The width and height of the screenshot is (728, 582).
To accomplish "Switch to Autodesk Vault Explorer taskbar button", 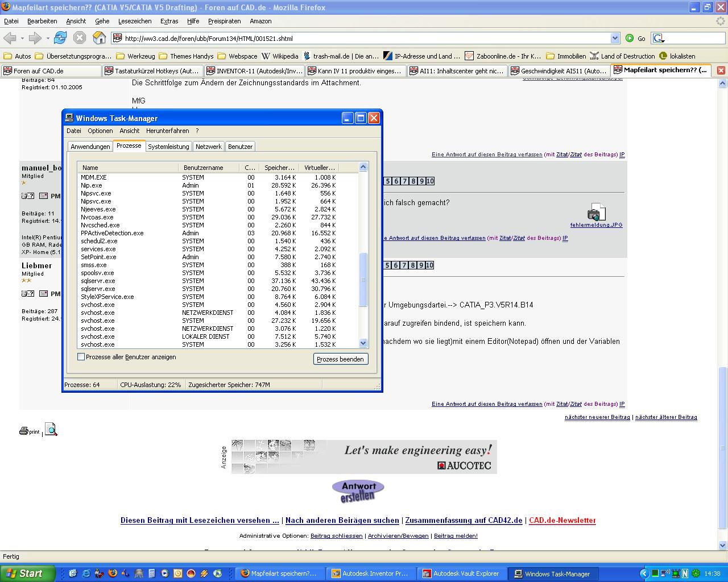I will click(x=462, y=573).
